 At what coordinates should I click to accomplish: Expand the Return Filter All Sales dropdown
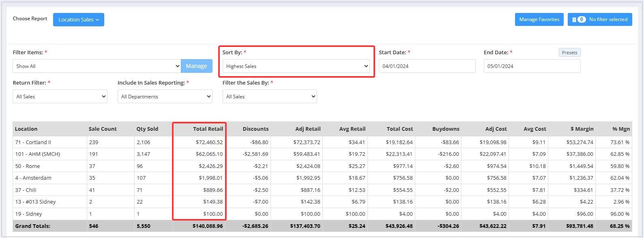[60, 96]
